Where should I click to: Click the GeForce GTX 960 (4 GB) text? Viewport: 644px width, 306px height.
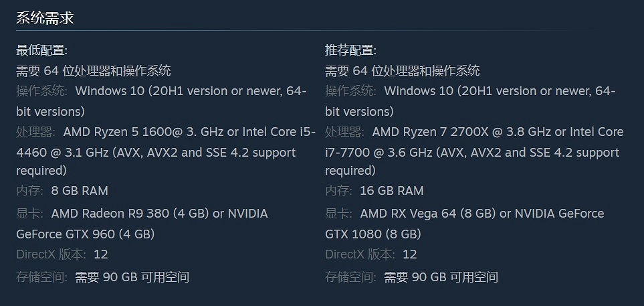tap(86, 234)
